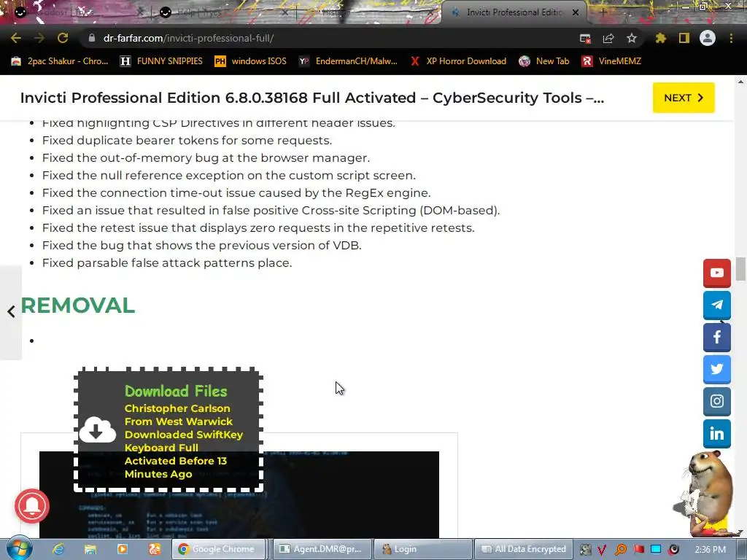
Task: Click the Twitter social icon
Action: click(717, 369)
